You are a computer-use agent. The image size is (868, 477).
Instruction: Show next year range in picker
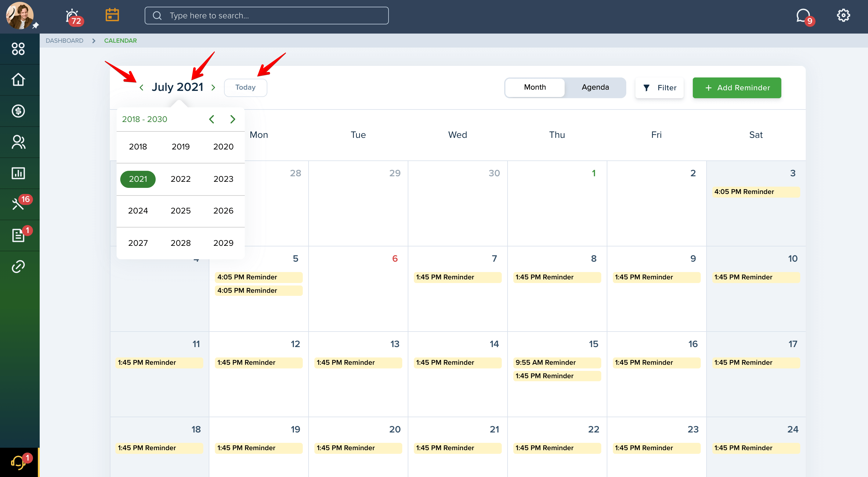point(233,119)
